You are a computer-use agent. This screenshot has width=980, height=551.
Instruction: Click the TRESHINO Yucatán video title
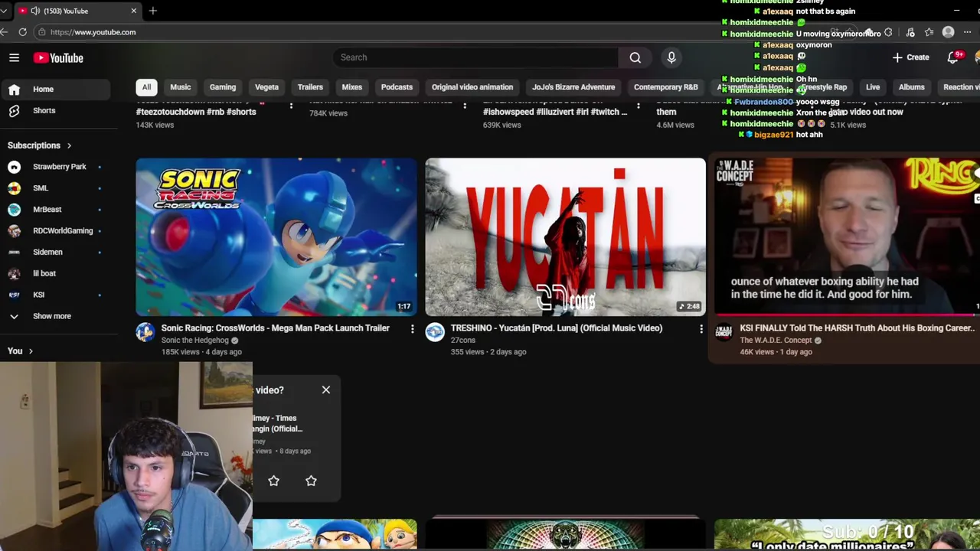pyautogui.click(x=557, y=328)
